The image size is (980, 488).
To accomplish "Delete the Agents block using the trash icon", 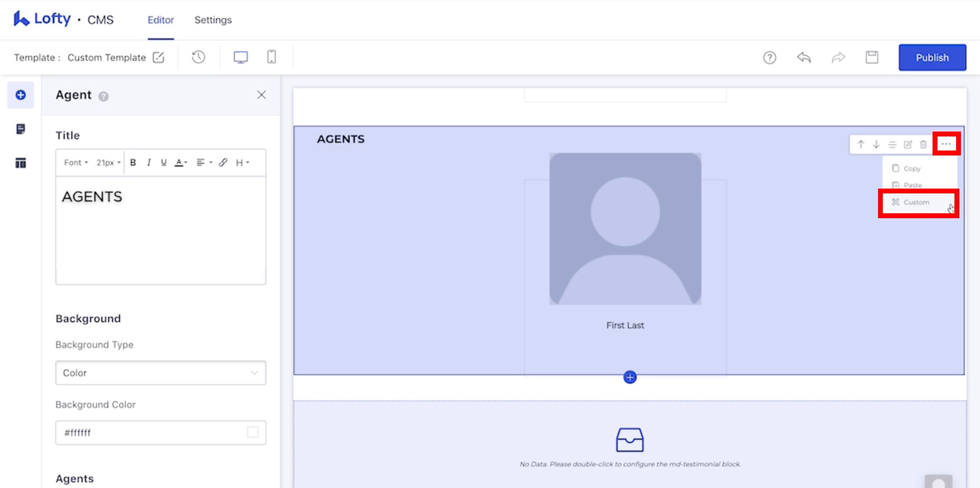I will click(x=924, y=145).
